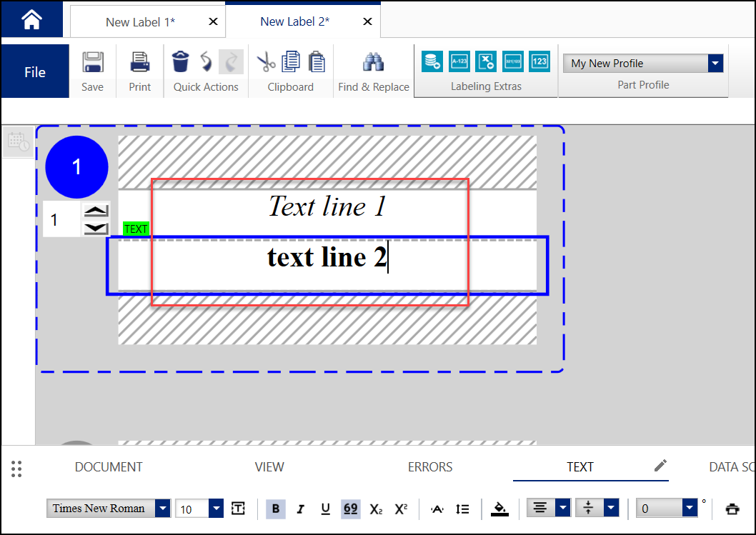The image size is (756, 535).
Task: Click the trash can delete icon
Action: [181, 62]
